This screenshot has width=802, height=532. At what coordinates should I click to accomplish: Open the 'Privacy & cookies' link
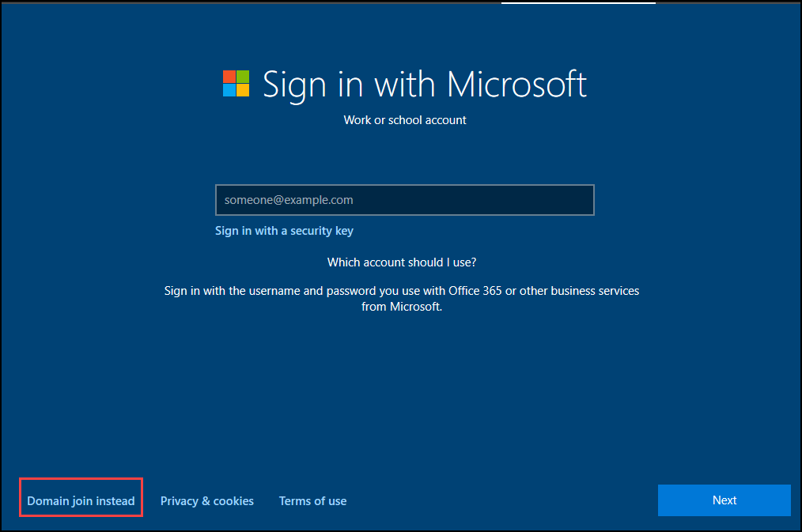point(207,501)
